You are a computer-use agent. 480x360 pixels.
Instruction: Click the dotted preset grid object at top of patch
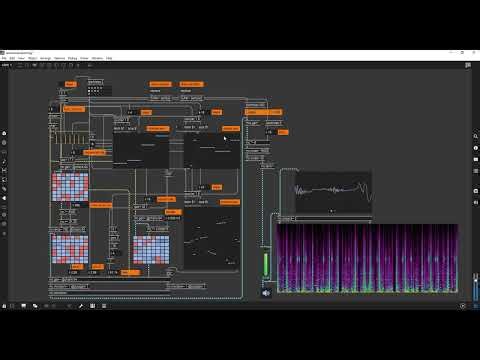point(99,91)
